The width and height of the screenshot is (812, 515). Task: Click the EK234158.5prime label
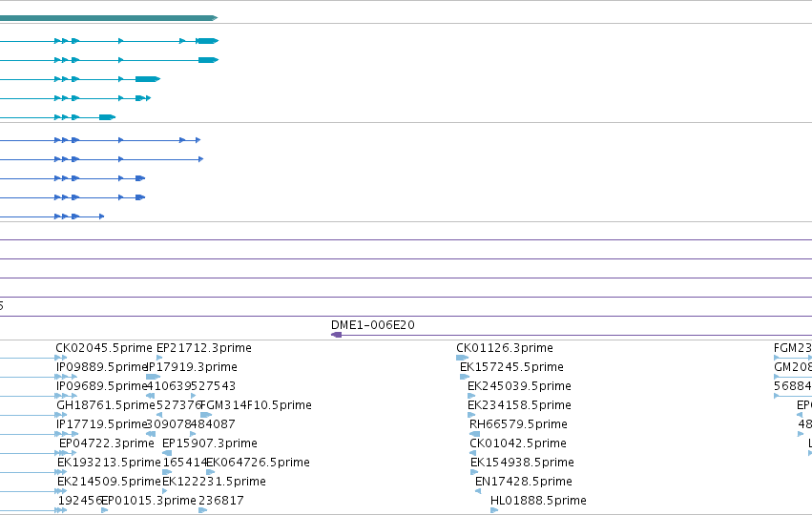[x=519, y=405]
